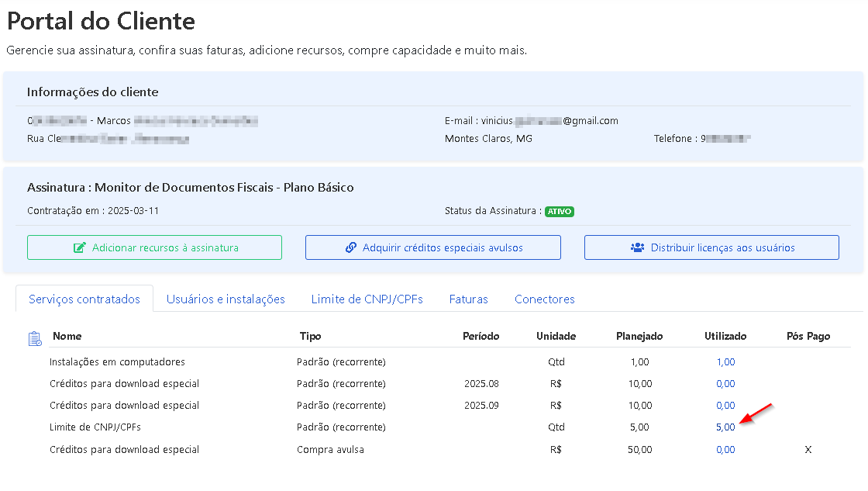Select the Serviços contratados tab

[x=84, y=299]
